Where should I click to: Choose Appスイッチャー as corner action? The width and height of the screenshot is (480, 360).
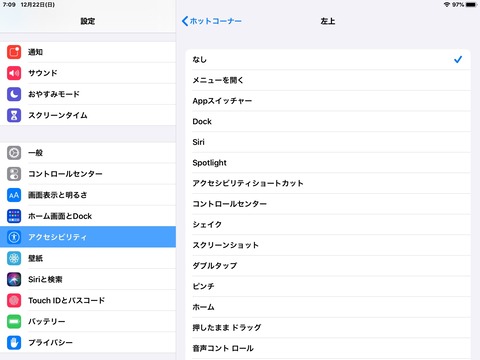click(x=328, y=101)
